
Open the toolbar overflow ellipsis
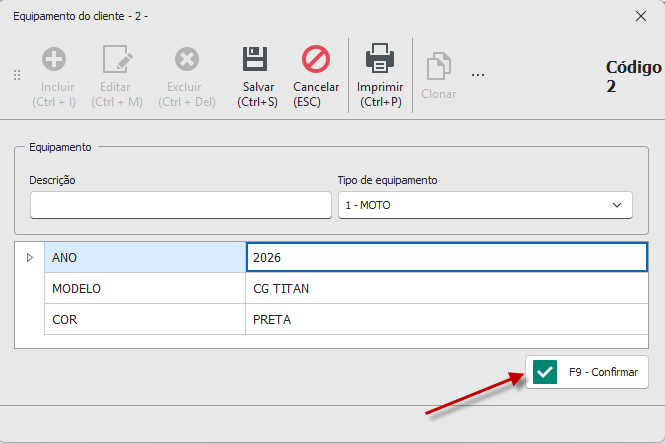click(478, 75)
